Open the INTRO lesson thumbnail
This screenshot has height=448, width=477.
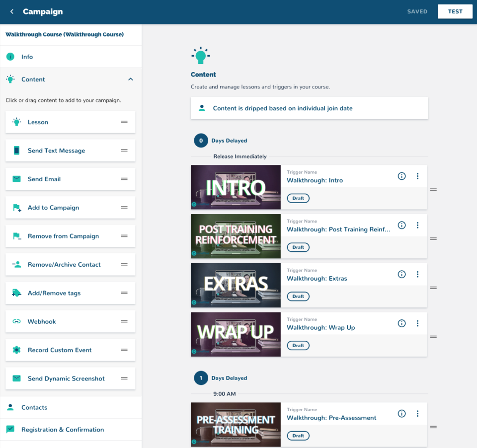[x=236, y=187]
